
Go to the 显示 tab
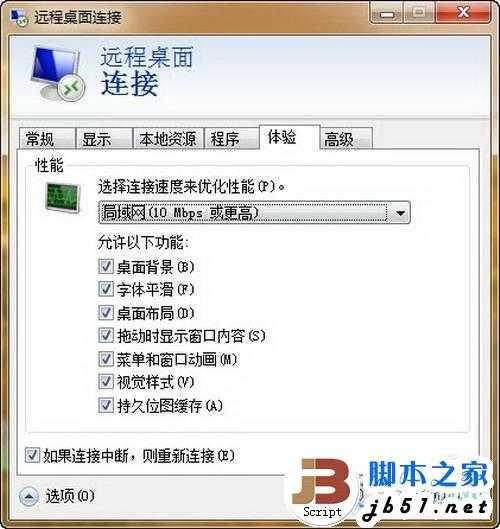point(104,139)
